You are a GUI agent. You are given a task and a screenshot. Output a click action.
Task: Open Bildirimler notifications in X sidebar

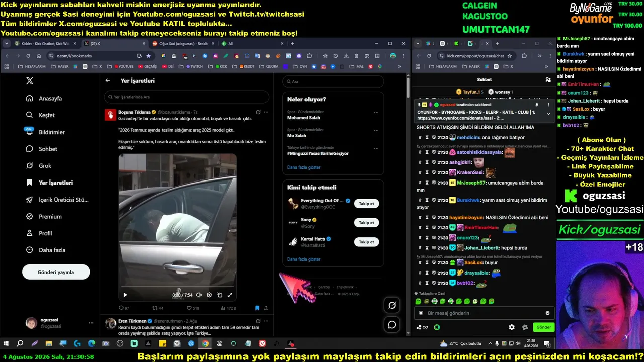45,132
